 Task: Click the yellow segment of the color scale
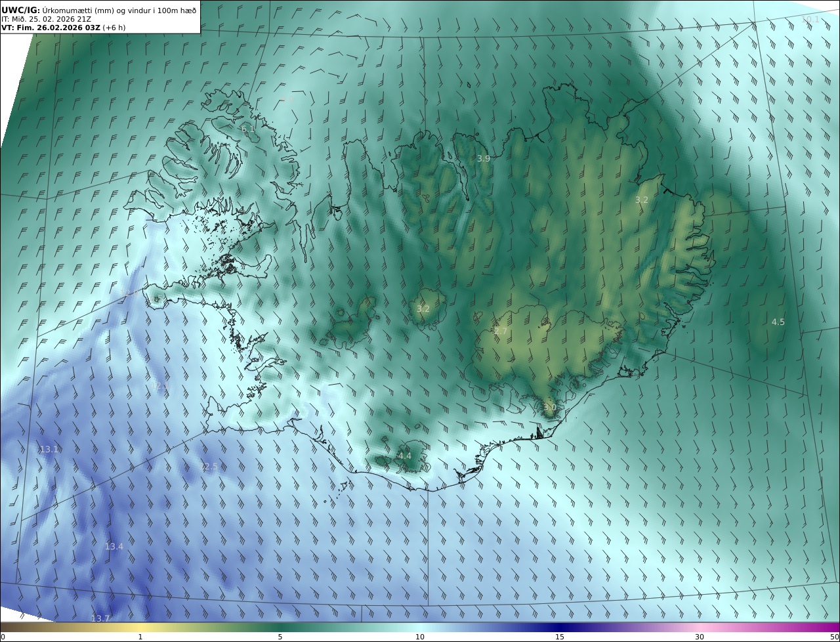coord(140,628)
